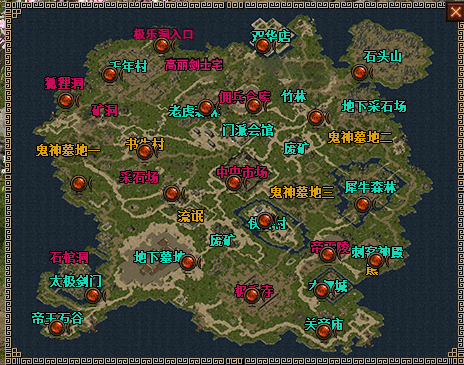The width and height of the screenshot is (464, 365).
Task: Click the 高丽剑士宅 label
Action: [x=194, y=65]
